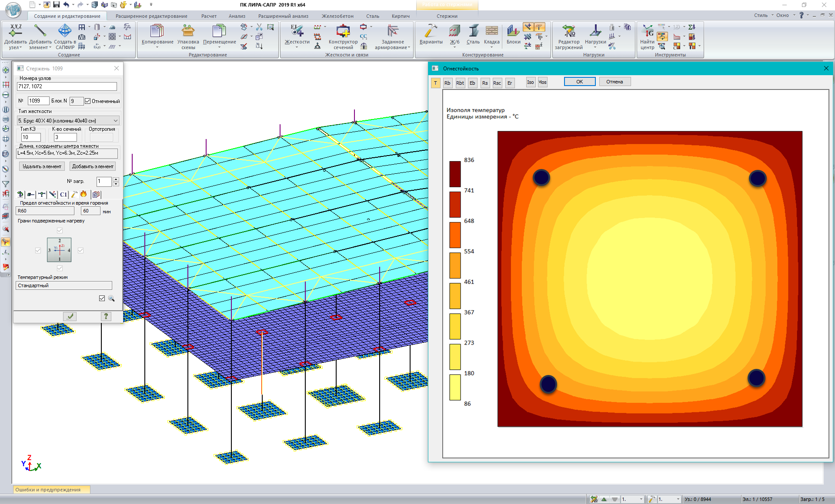
Task: Toggle the Отмеченный checkbox
Action: pyautogui.click(x=88, y=101)
